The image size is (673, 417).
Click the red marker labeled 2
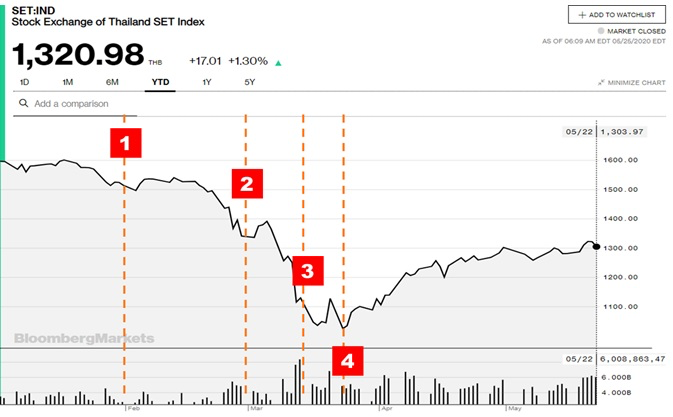247,184
